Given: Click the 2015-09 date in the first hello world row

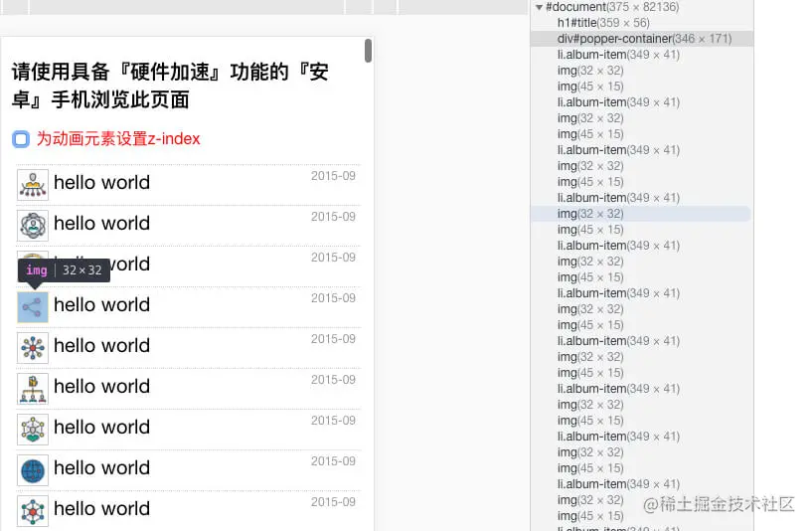Looking at the screenshot, I should [x=333, y=176].
